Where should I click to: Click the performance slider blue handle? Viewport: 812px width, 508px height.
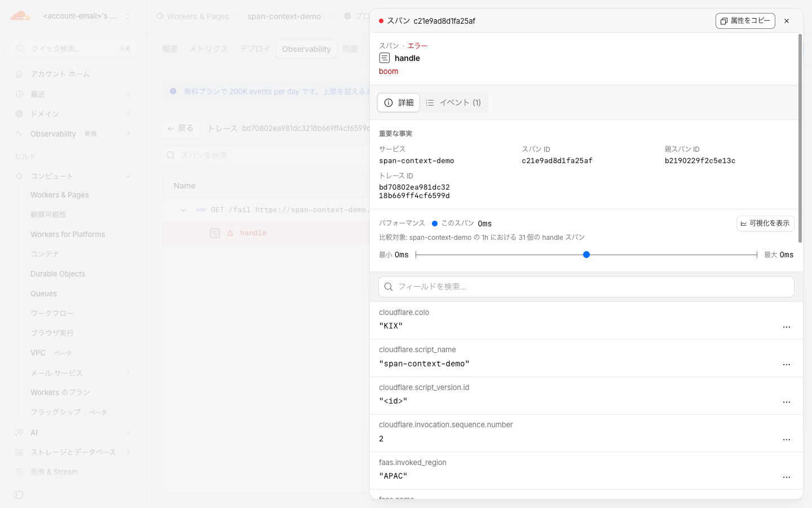(x=586, y=255)
